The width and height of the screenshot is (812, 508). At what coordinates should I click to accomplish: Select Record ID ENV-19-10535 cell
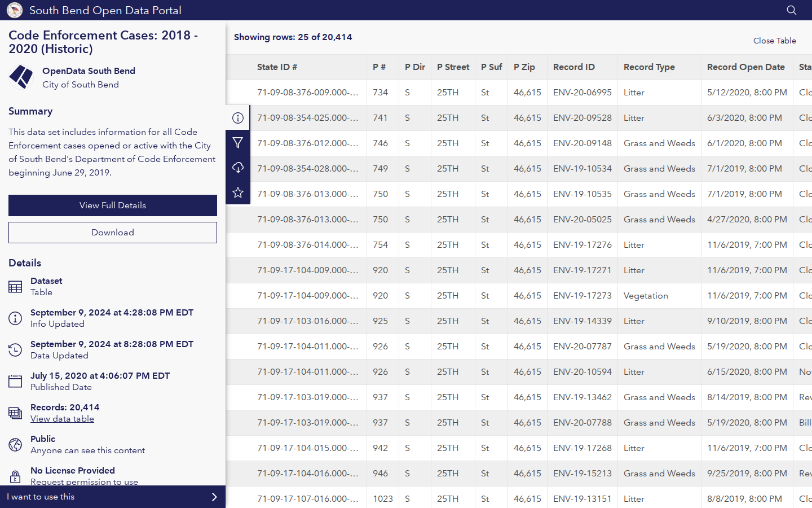pyautogui.click(x=582, y=194)
